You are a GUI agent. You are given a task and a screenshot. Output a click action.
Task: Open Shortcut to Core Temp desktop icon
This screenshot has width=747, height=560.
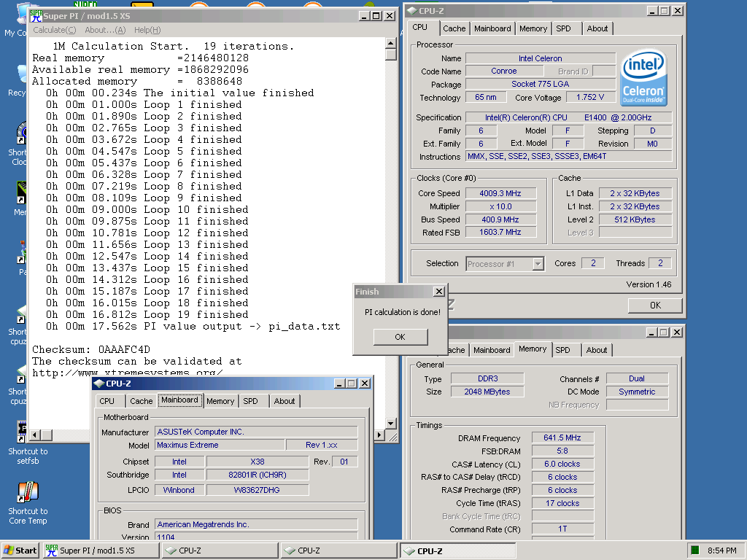[x=28, y=502]
